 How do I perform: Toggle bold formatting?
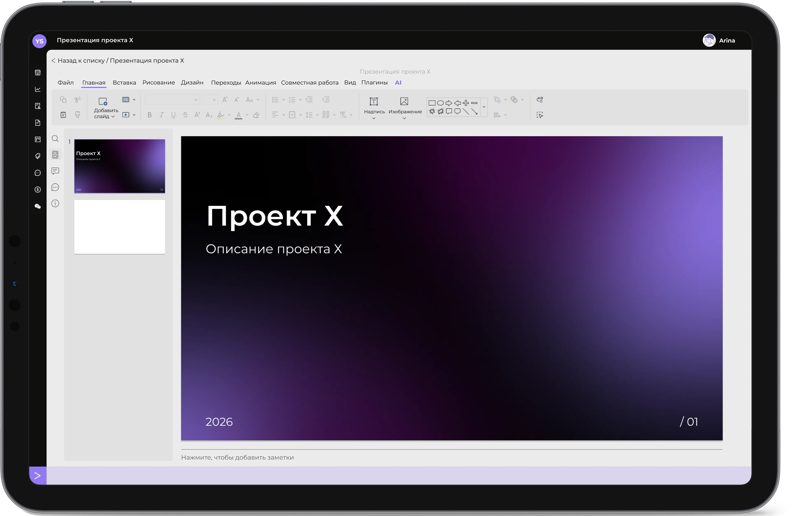pyautogui.click(x=150, y=115)
